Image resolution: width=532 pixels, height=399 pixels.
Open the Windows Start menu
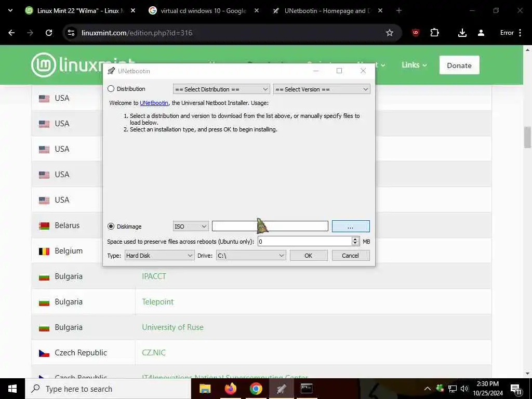pos(12,389)
